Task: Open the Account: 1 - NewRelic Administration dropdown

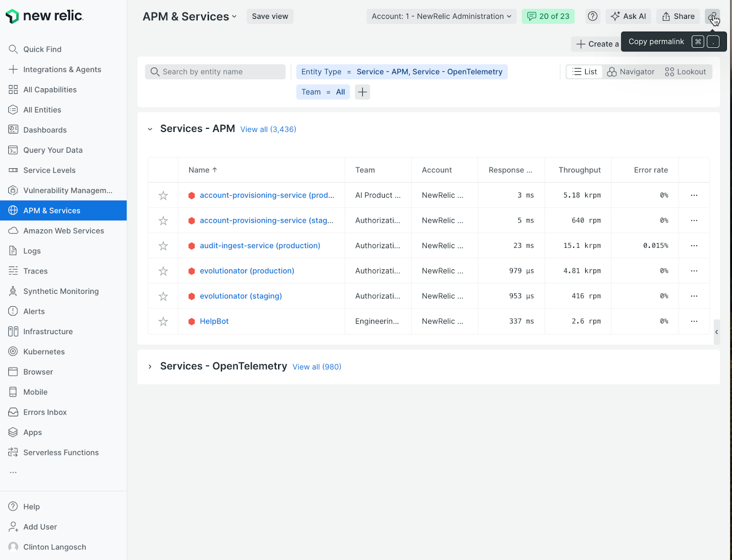Action: click(441, 16)
